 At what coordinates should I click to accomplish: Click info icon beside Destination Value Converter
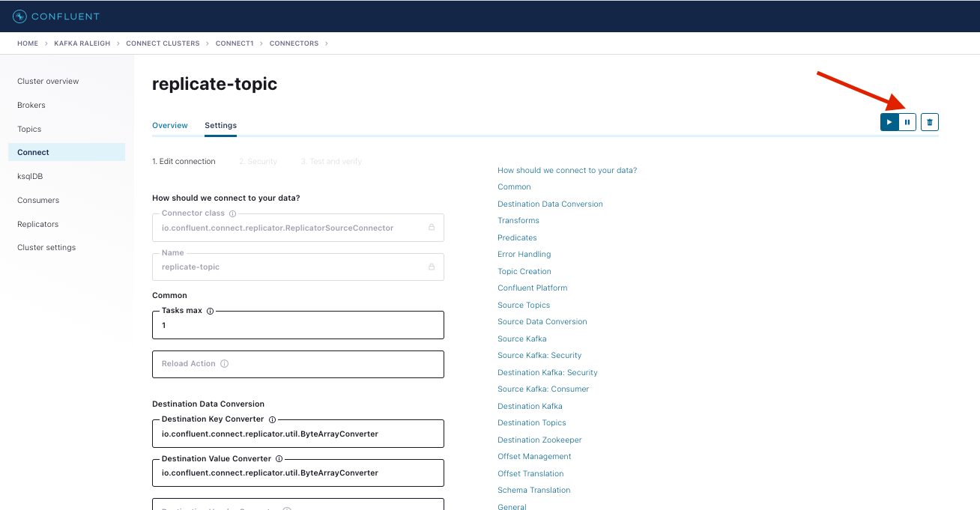(x=279, y=458)
